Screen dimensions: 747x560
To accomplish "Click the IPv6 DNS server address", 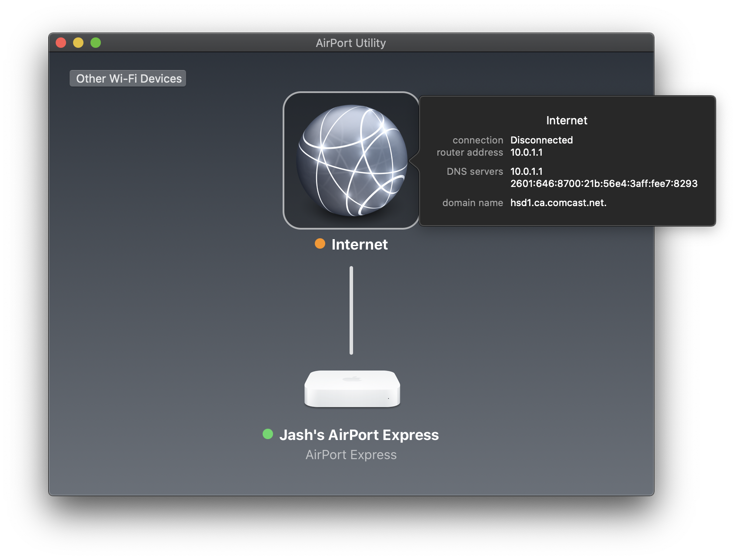I will coord(604,183).
